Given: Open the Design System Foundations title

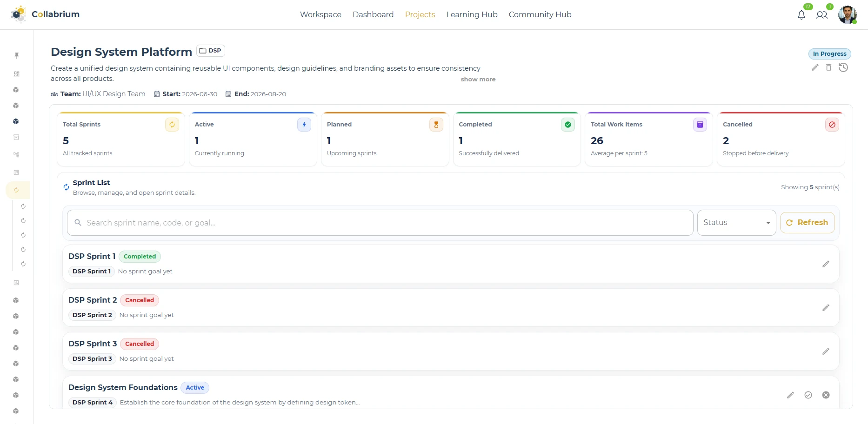Looking at the screenshot, I should [x=123, y=387].
